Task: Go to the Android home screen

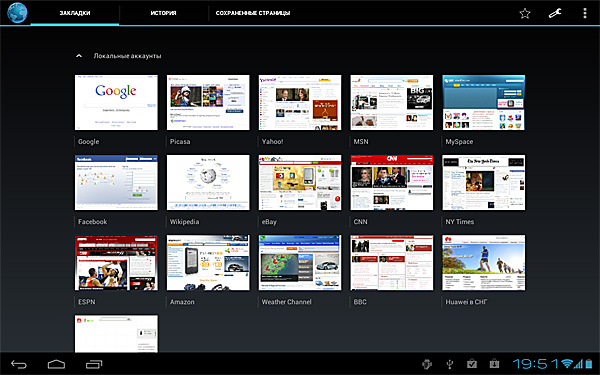Action: (x=56, y=364)
